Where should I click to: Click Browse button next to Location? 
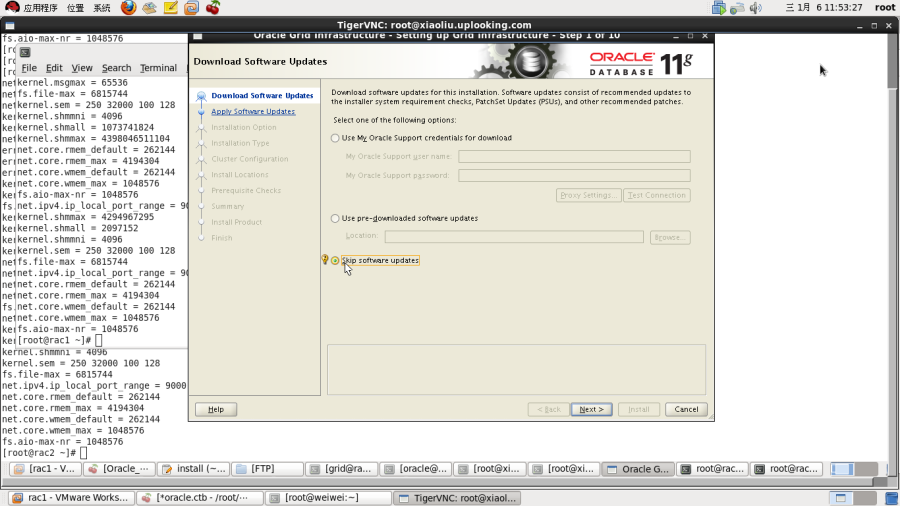(x=670, y=237)
